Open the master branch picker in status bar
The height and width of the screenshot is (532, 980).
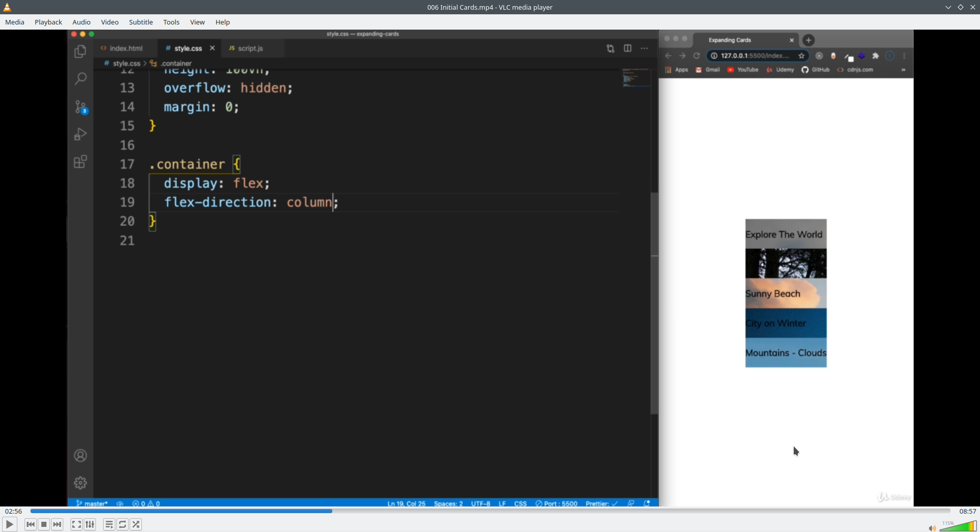pyautogui.click(x=92, y=503)
